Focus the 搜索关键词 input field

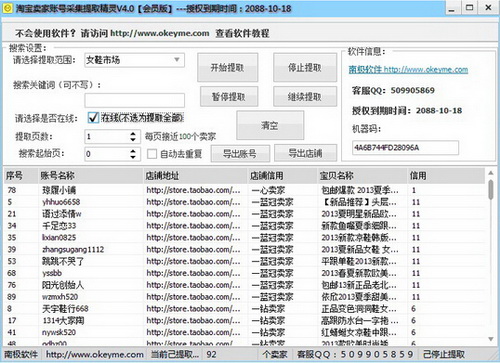click(x=134, y=100)
